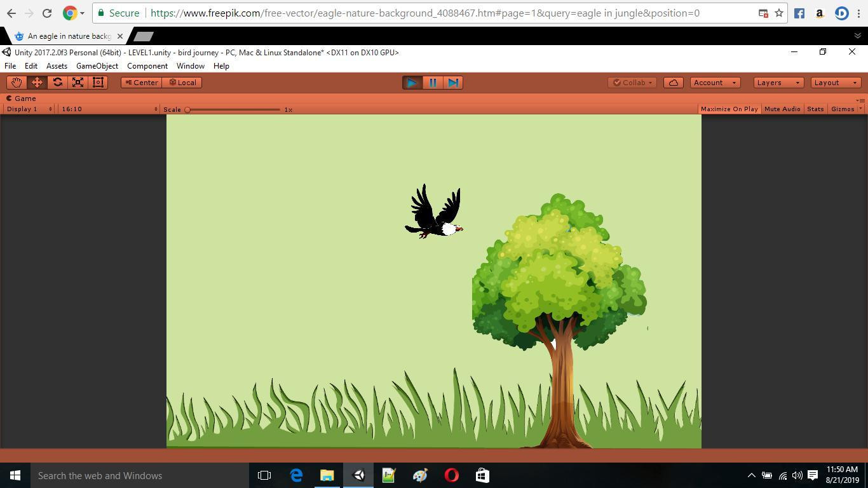Open the Layout dropdown
The image size is (868, 488).
coord(835,83)
